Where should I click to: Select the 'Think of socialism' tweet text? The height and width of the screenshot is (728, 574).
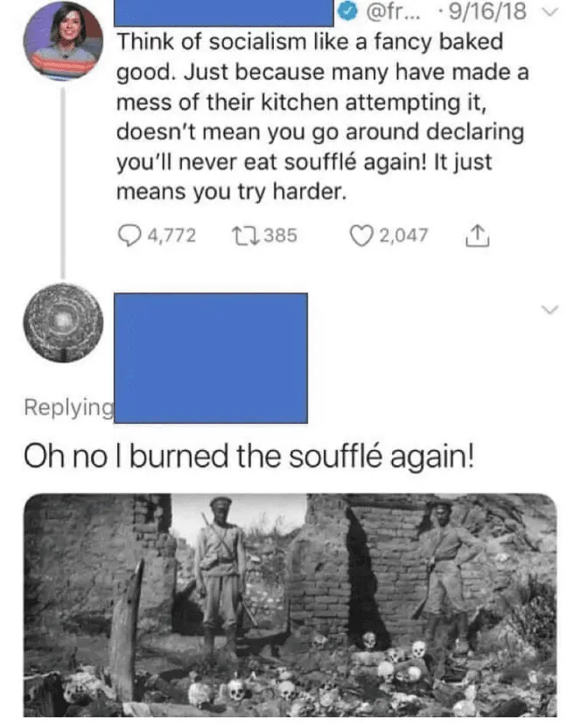coord(322,117)
